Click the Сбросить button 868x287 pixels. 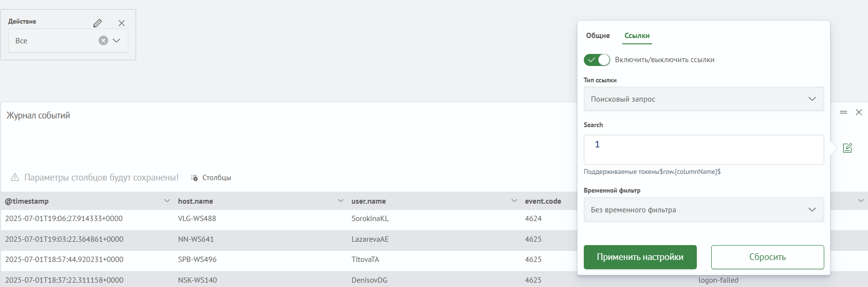point(767,257)
